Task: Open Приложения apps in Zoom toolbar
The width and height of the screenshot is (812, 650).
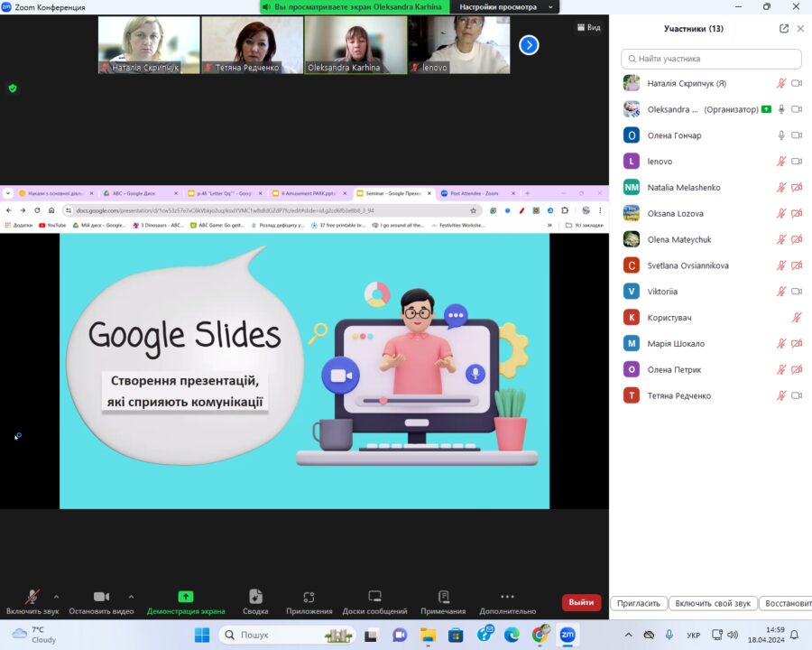Action: coord(309,602)
